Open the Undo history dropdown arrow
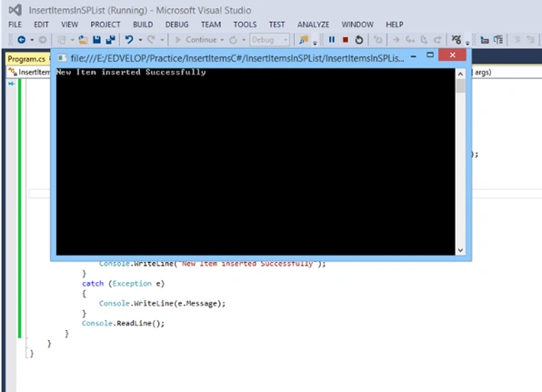The width and height of the screenshot is (542, 392). point(140,40)
